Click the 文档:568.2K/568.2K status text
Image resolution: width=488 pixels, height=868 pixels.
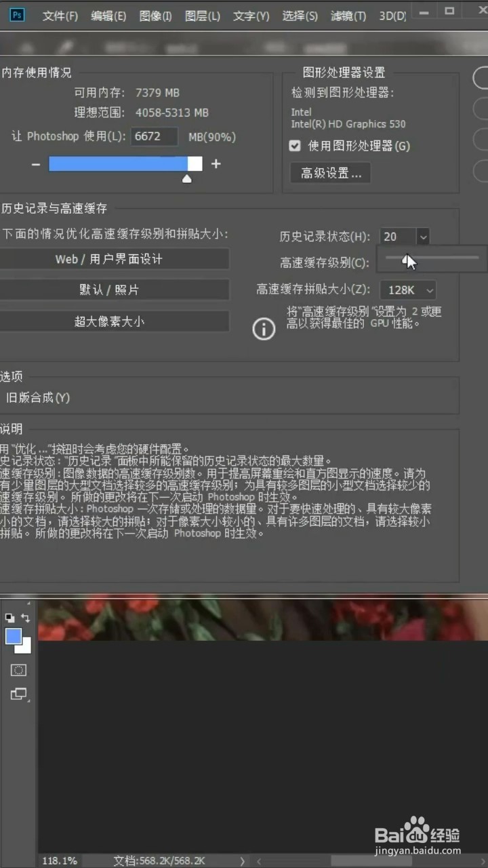(159, 861)
